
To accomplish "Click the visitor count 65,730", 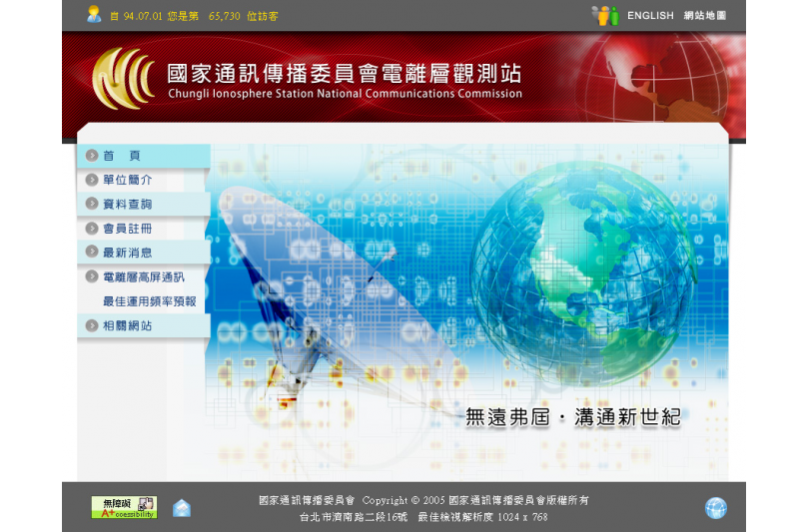I will coord(224,16).
